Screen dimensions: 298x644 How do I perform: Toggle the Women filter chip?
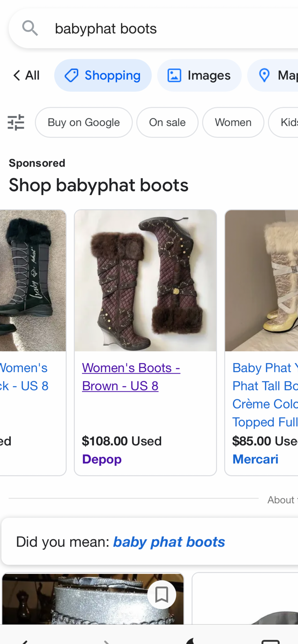click(233, 122)
